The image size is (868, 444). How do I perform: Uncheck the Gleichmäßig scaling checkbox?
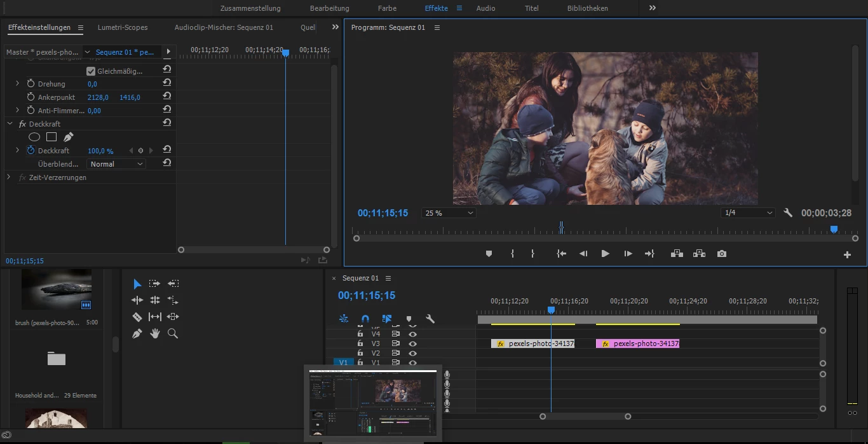91,71
